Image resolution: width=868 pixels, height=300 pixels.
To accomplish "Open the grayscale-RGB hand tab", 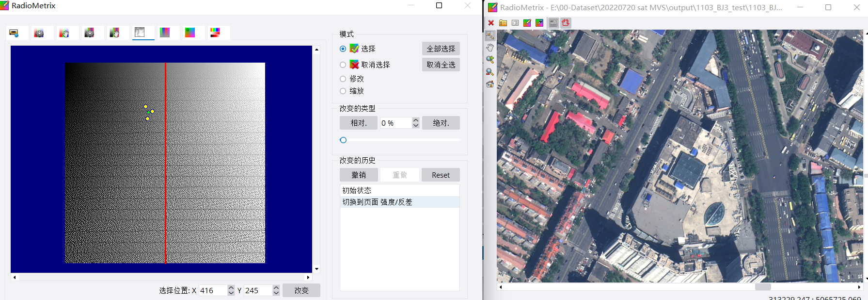I will coord(115,33).
